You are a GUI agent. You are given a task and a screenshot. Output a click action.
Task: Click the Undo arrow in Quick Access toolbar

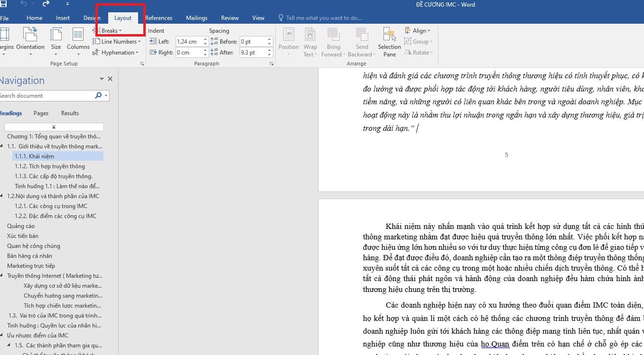[x=24, y=4]
